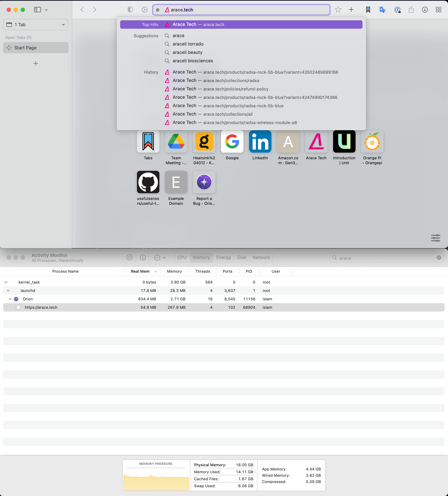Open start page customization sliders icon

[435, 238]
